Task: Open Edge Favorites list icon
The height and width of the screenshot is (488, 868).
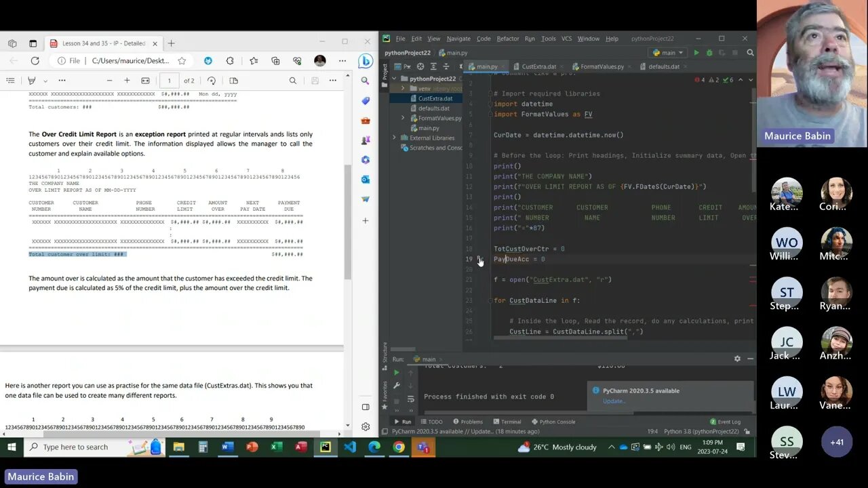Action: point(254,60)
